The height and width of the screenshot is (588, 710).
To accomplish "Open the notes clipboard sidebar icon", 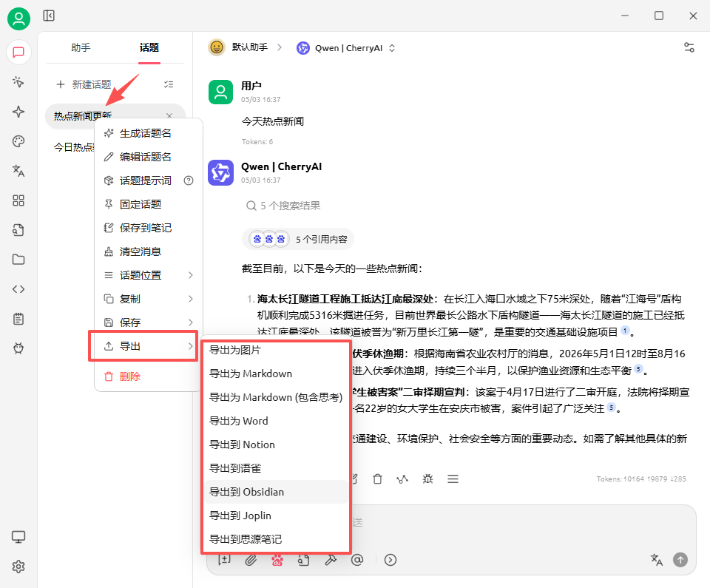I will coord(18,319).
